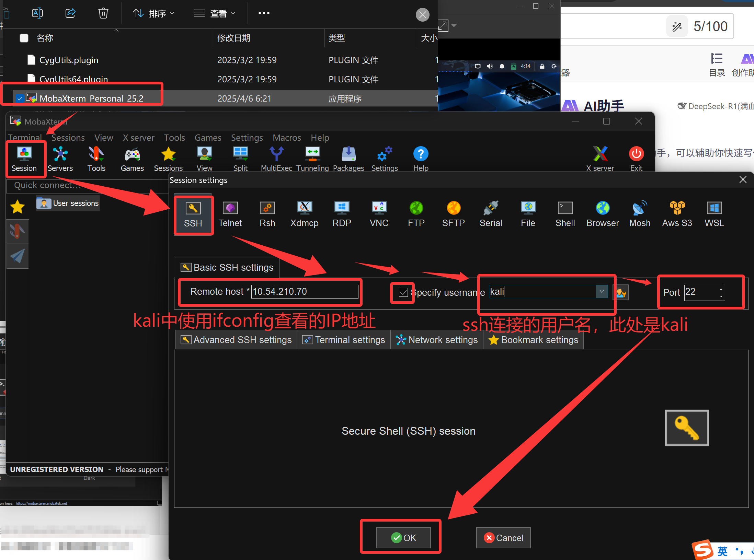754x560 pixels.
Task: Select the File session type
Action: pyautogui.click(x=528, y=215)
